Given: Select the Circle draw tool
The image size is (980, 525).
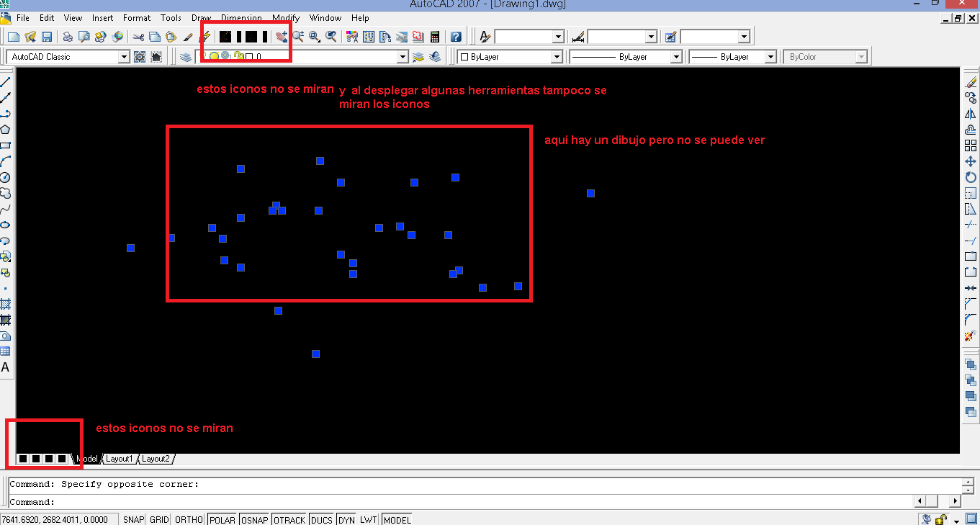Looking at the screenshot, I should pos(5,177).
